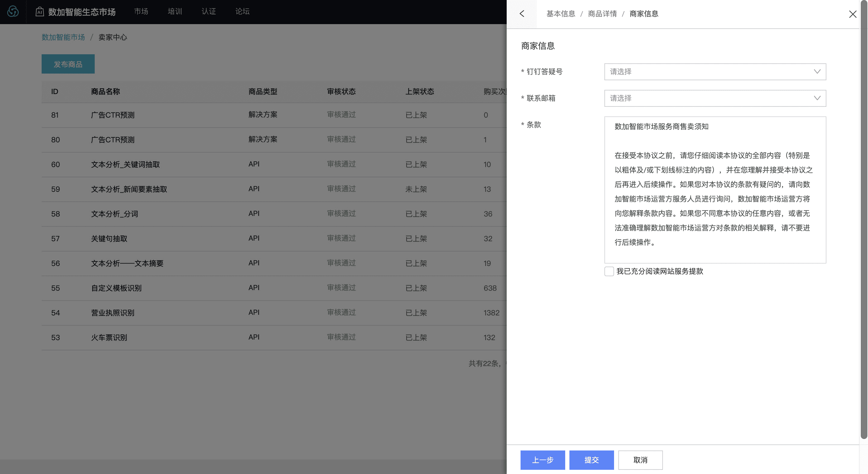Screen dimensions: 868x474
Task: Switch to 商品详情 breadcrumb step
Action: (x=602, y=14)
